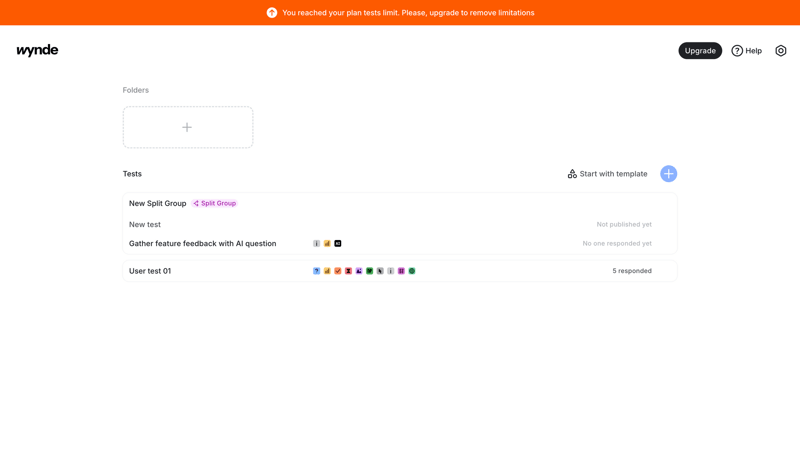Click gray info icon in Gather feedback row
The width and height of the screenshot is (800, 470).
tap(316, 243)
